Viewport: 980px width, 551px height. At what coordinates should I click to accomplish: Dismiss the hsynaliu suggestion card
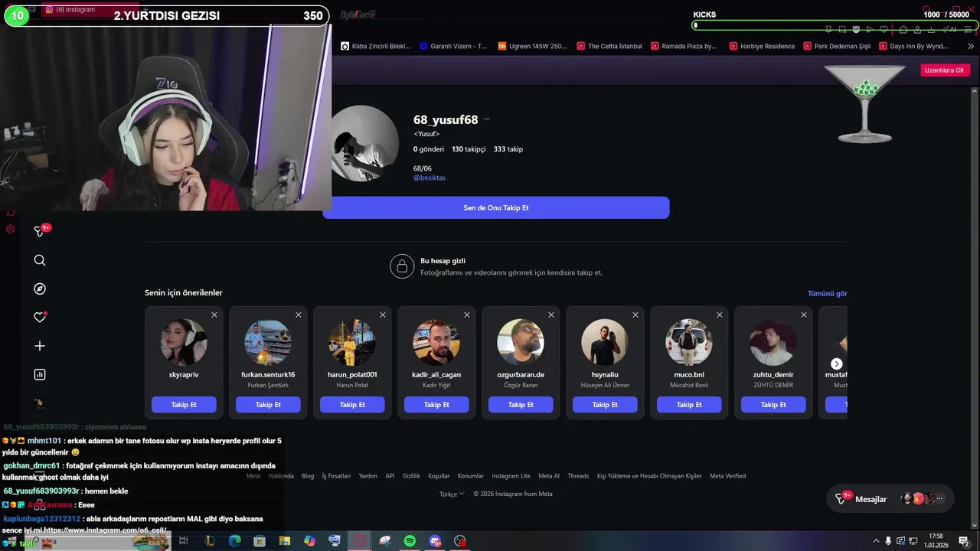[x=635, y=315]
